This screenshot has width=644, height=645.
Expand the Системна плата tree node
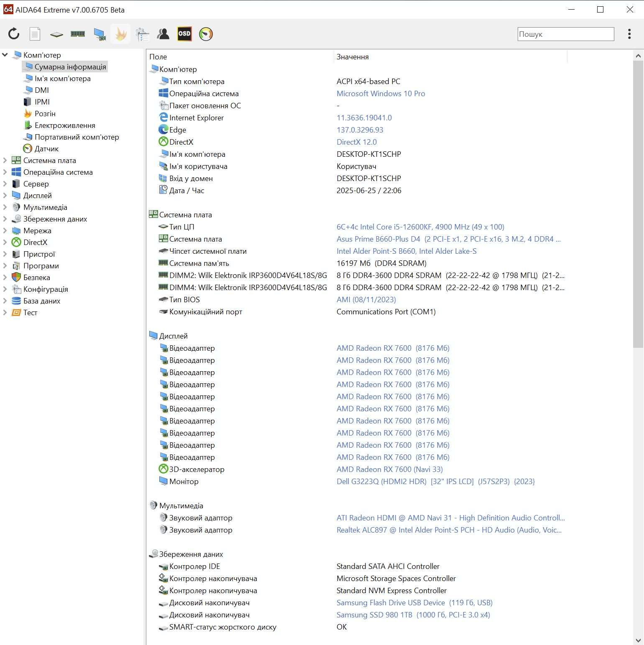point(5,160)
